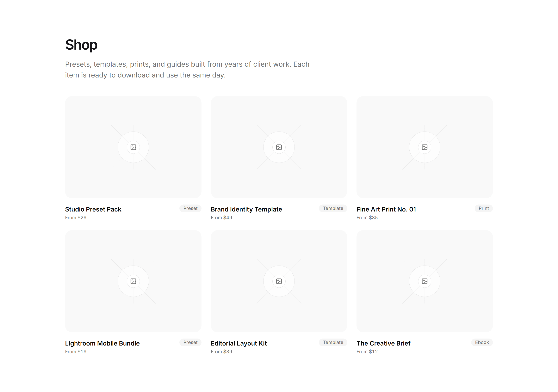Click the Preset tag on Studio Preset Pack
This screenshot has width=558, height=392.
[190, 208]
